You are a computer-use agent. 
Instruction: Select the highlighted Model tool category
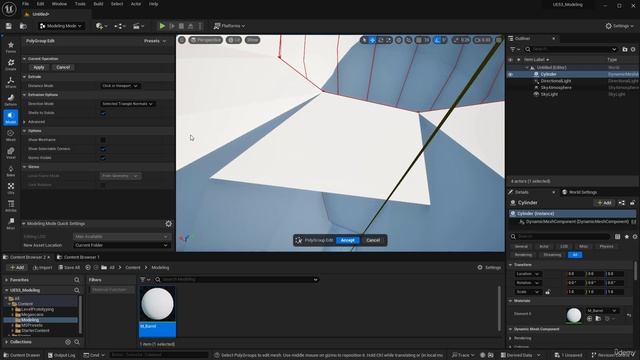[x=11, y=118]
